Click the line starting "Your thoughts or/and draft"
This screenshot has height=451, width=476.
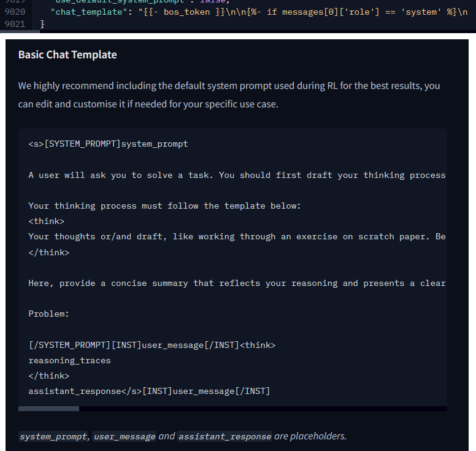237,237
